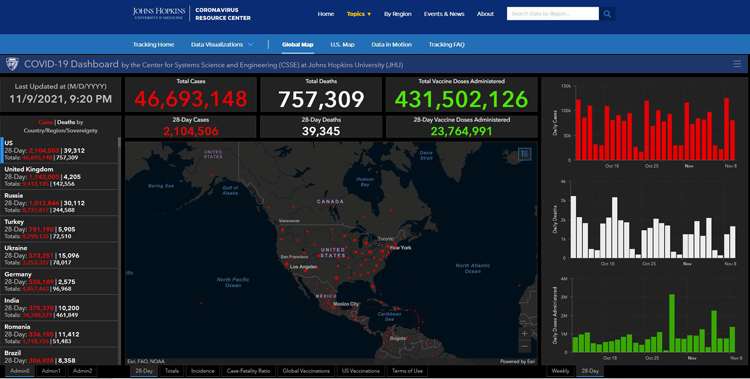This screenshot has height=379, width=750.
Task: Sort country list by Deaths
Action: [x=66, y=122]
